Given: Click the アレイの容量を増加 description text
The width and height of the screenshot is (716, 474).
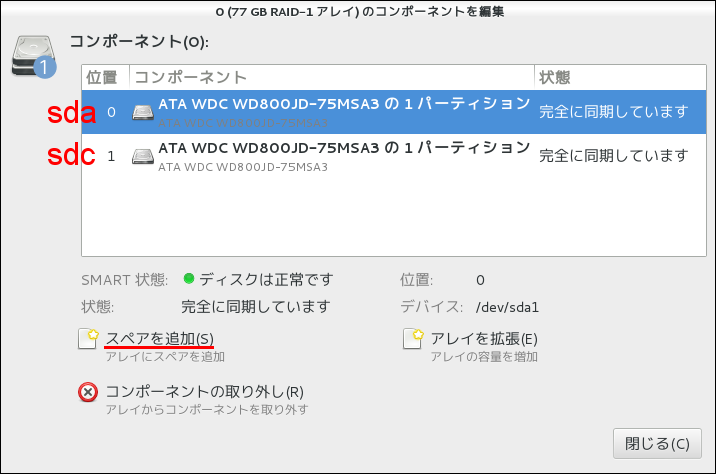Looking at the screenshot, I should point(484,357).
